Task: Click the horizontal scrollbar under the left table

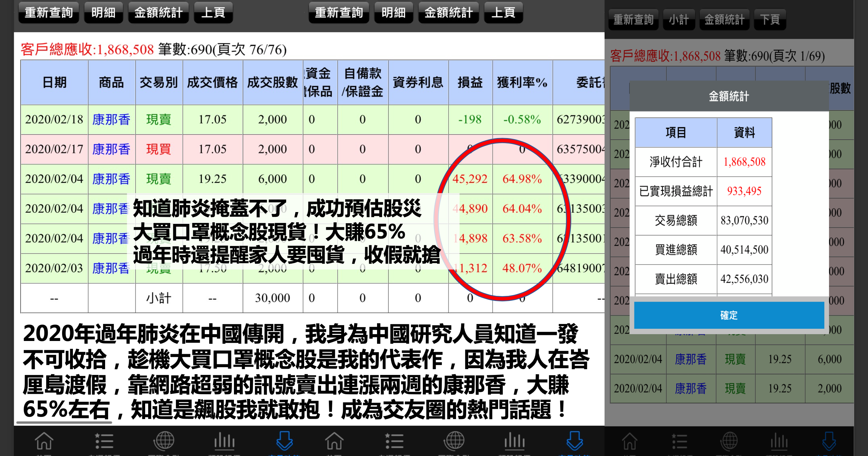Action: point(64,422)
